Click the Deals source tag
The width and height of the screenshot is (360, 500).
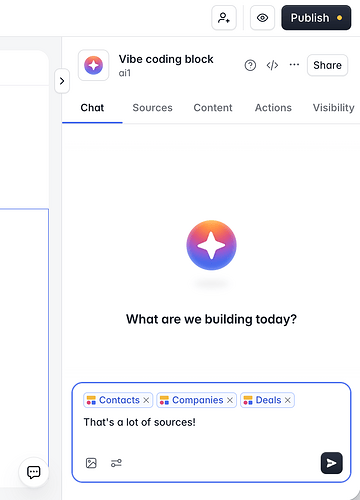click(267, 400)
